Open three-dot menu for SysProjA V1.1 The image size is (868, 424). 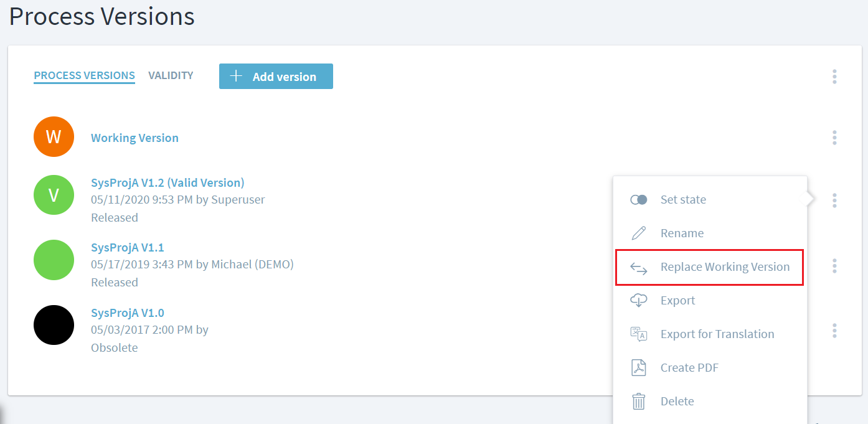tap(834, 266)
